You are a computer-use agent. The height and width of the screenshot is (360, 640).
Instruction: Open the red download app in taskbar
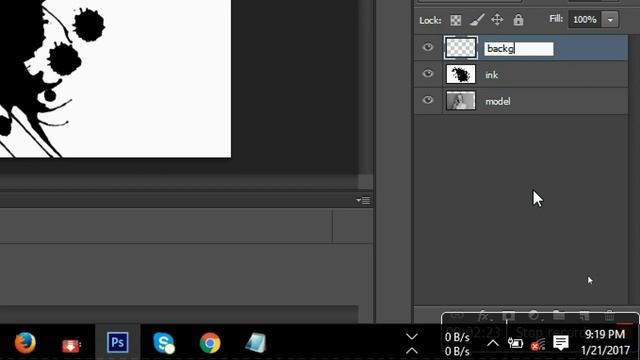[71, 344]
